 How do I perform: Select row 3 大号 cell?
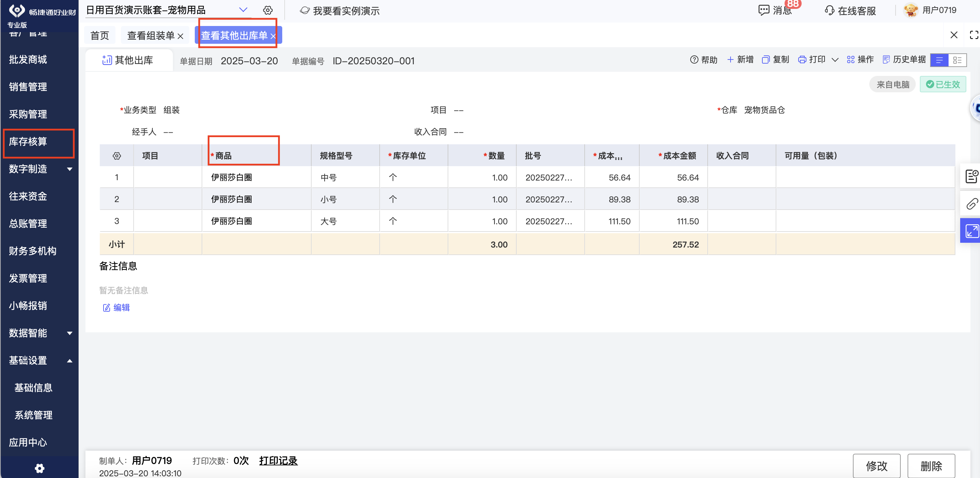[x=345, y=221]
